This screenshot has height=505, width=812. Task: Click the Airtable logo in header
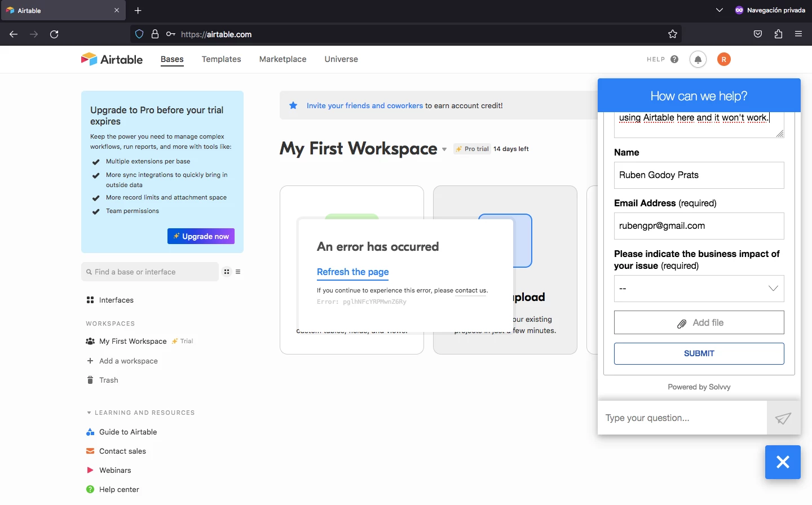tap(112, 59)
